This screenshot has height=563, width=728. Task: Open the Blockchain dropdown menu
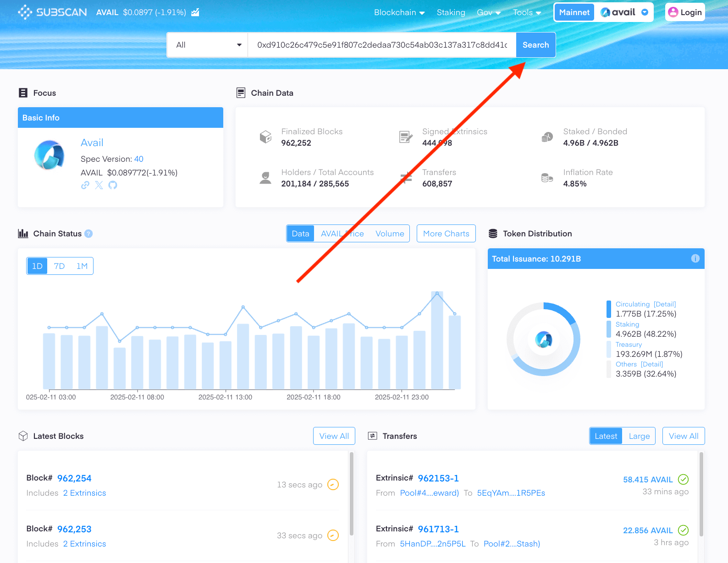coord(399,12)
